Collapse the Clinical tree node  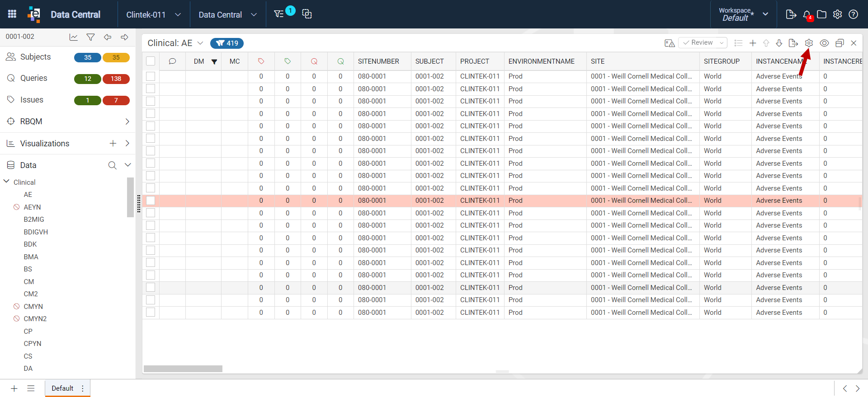coord(7,182)
